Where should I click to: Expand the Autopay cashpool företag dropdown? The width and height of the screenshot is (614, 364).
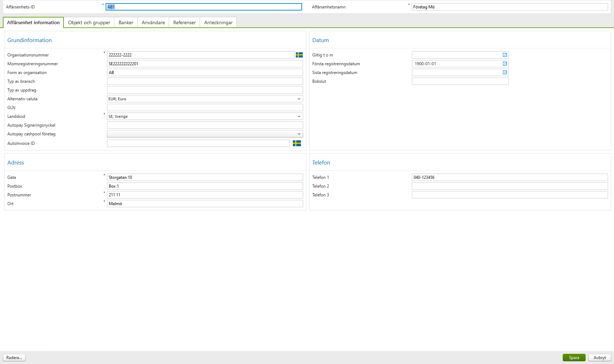[x=299, y=134]
